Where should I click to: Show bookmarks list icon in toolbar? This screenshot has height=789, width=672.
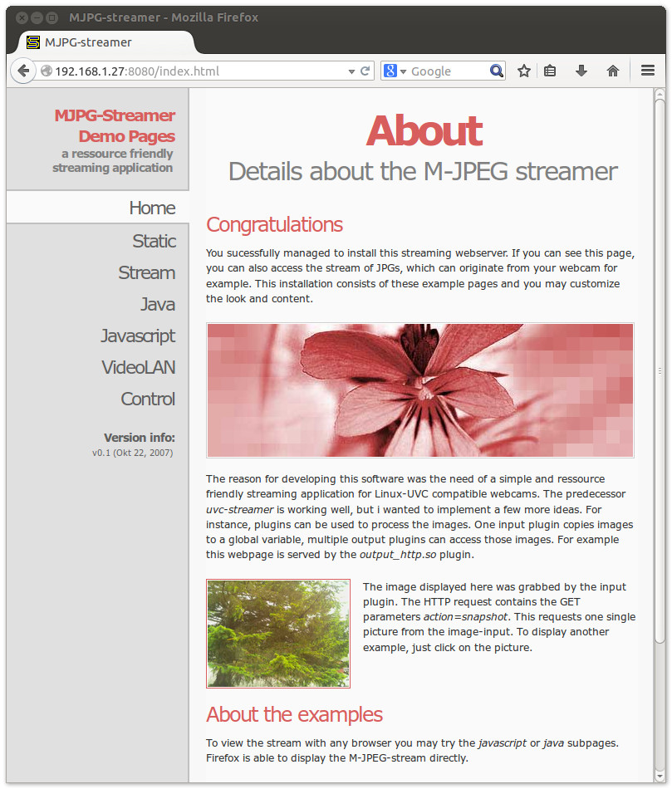(x=550, y=71)
